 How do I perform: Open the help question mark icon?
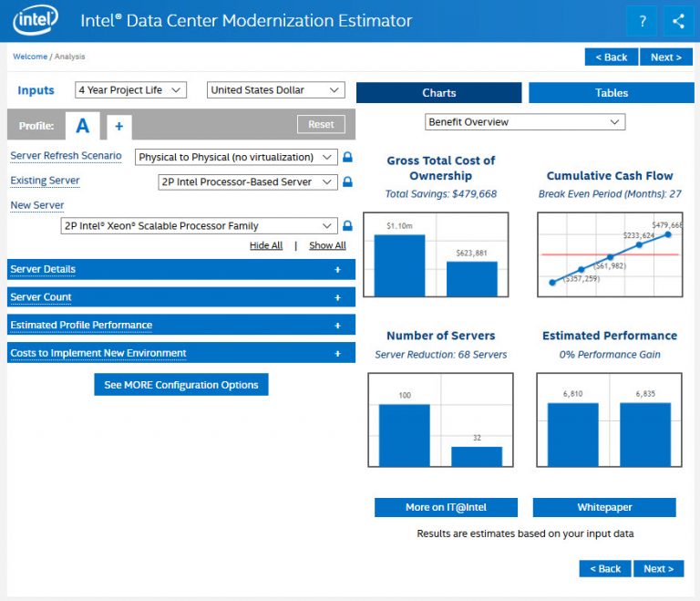642,21
